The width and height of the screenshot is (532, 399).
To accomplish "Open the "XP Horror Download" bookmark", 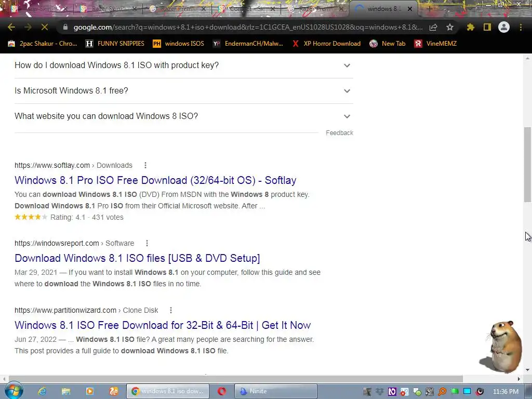I will [x=327, y=44].
